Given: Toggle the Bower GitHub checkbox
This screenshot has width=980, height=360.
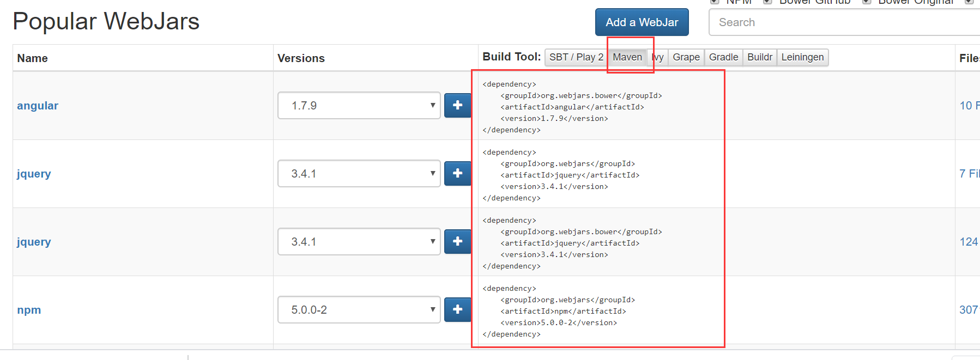Looking at the screenshot, I should 767,2.
